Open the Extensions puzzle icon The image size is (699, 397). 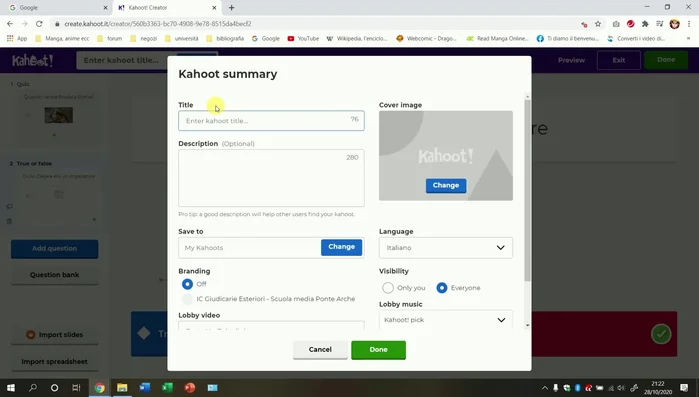[645, 24]
